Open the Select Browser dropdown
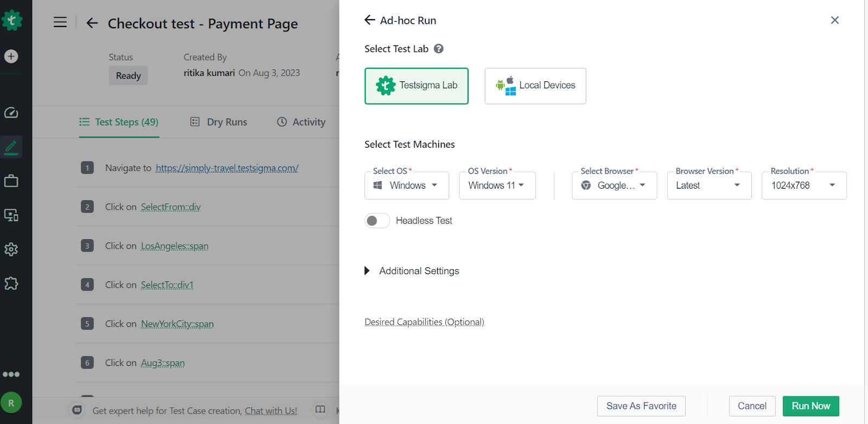Image resolution: width=868 pixels, height=424 pixels. click(615, 185)
